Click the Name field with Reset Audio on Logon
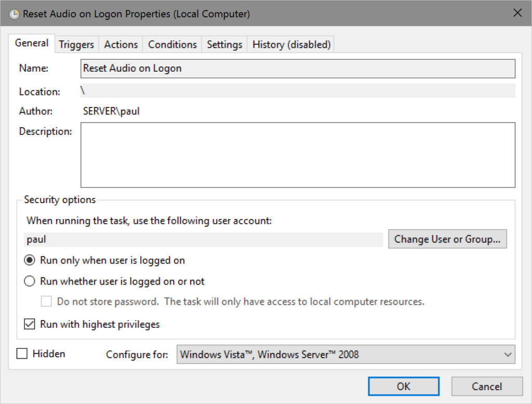Viewport: 532px width, 404px height. tap(298, 69)
